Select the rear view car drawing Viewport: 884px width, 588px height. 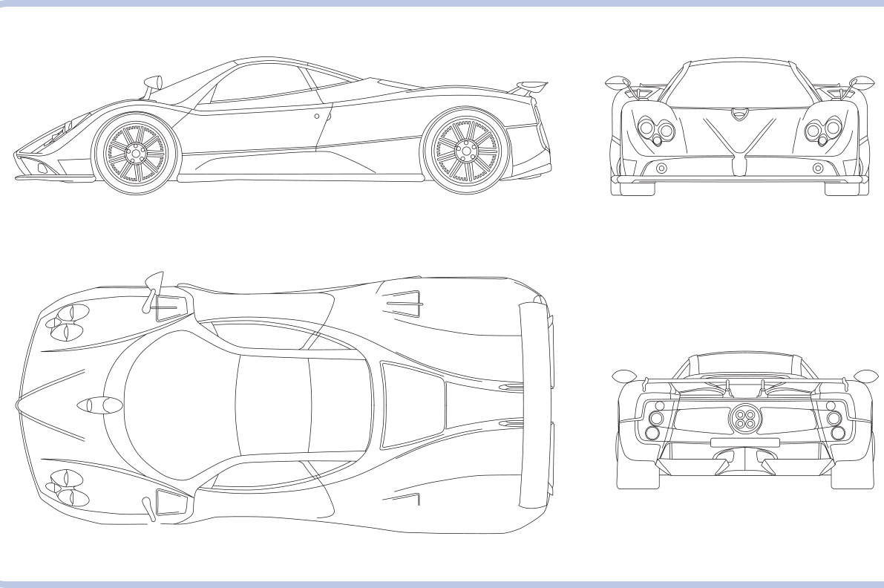(745, 421)
